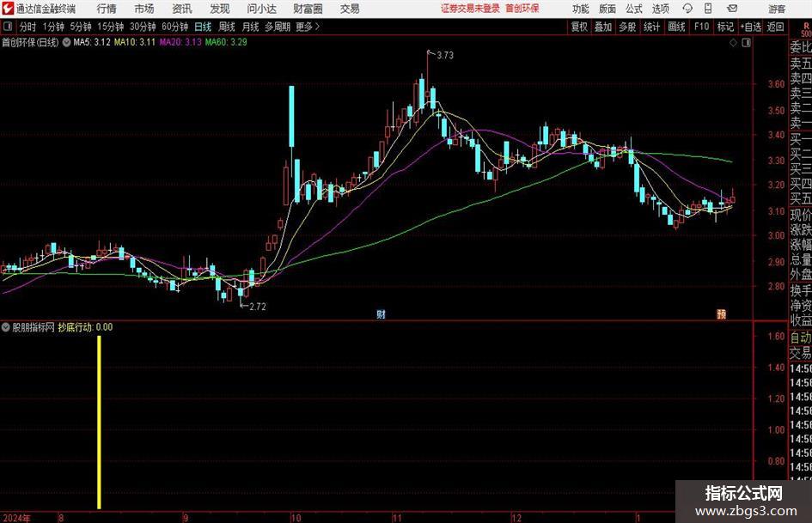Expand the 更多 periods menu
Screen dimensions: 812x523
[x=308, y=27]
